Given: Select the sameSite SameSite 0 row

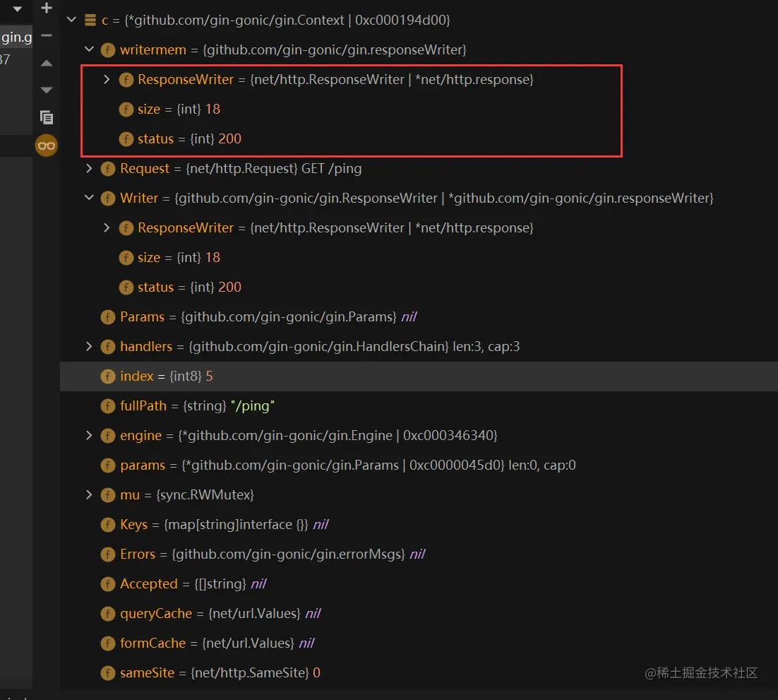Looking at the screenshot, I should click(x=419, y=673).
